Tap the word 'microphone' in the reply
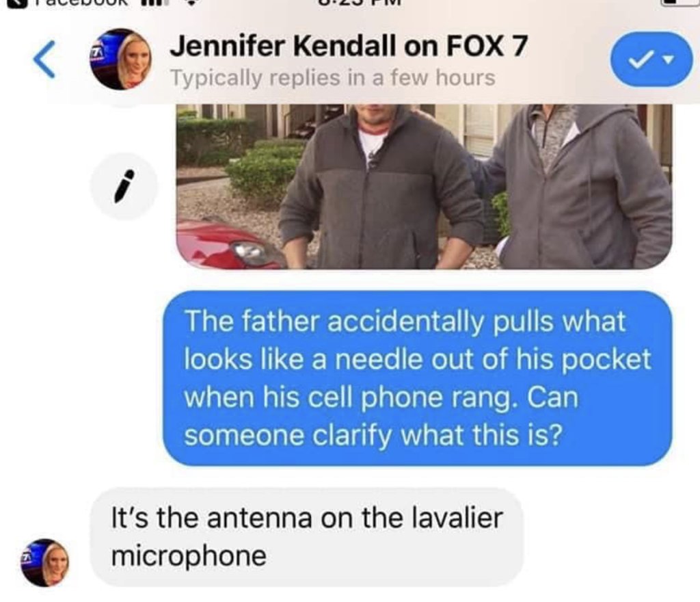This screenshot has width=700, height=602. point(189,556)
